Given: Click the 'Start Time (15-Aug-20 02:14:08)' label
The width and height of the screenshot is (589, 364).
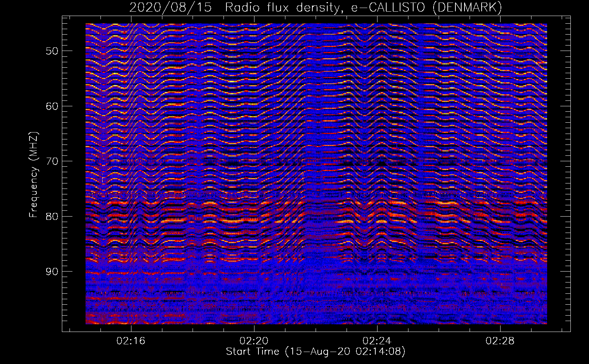Looking at the screenshot, I should point(316,352).
